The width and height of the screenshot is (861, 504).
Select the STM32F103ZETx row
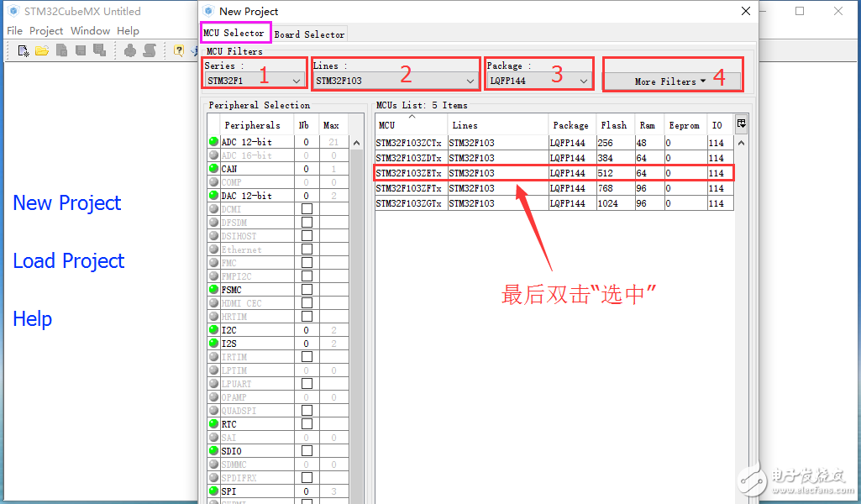[x=554, y=173]
